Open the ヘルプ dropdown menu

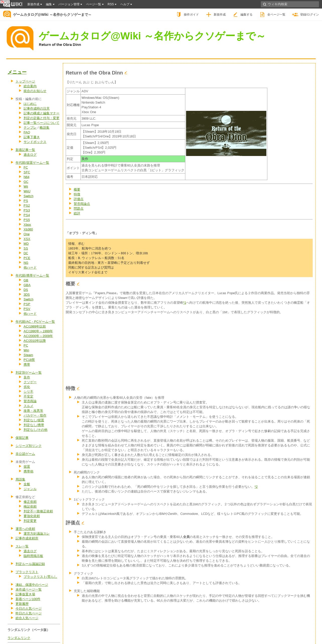[x=126, y=4]
